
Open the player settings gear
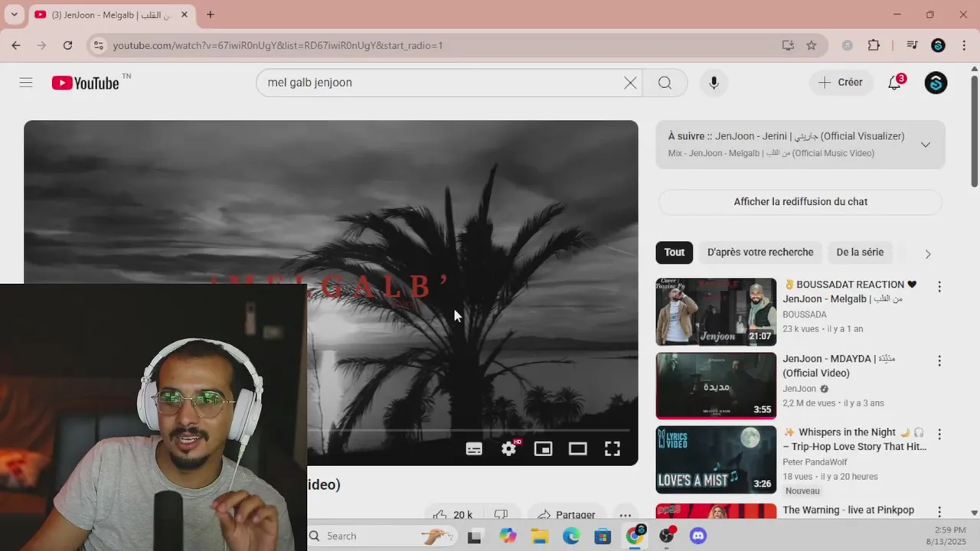[x=509, y=449]
